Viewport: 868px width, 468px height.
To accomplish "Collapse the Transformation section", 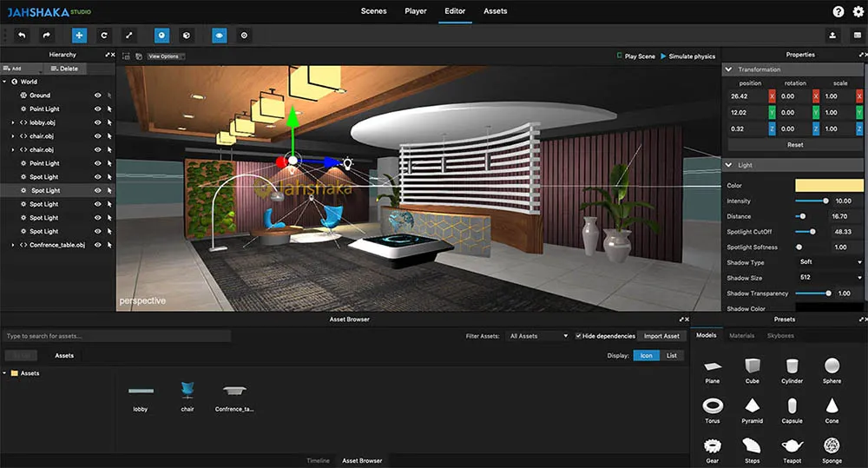I will [729, 69].
